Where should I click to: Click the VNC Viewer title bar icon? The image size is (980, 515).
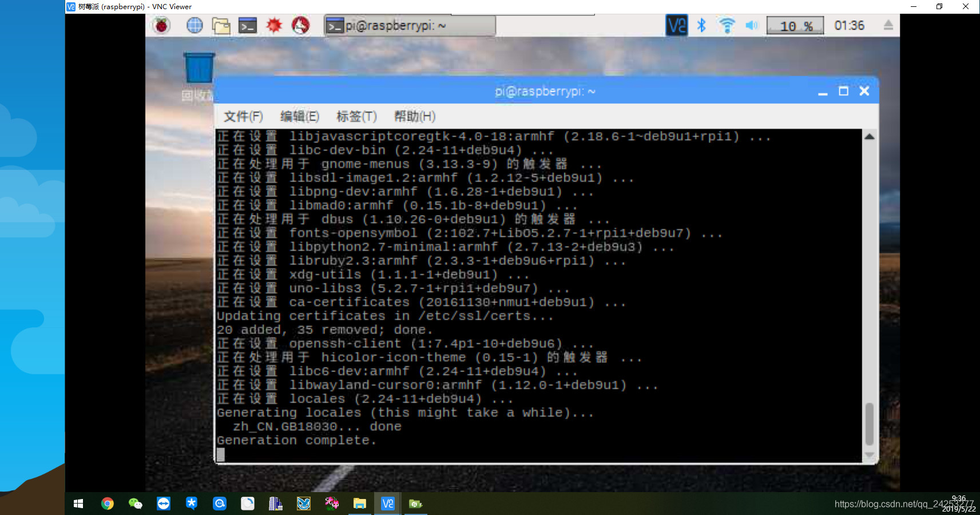(71, 7)
